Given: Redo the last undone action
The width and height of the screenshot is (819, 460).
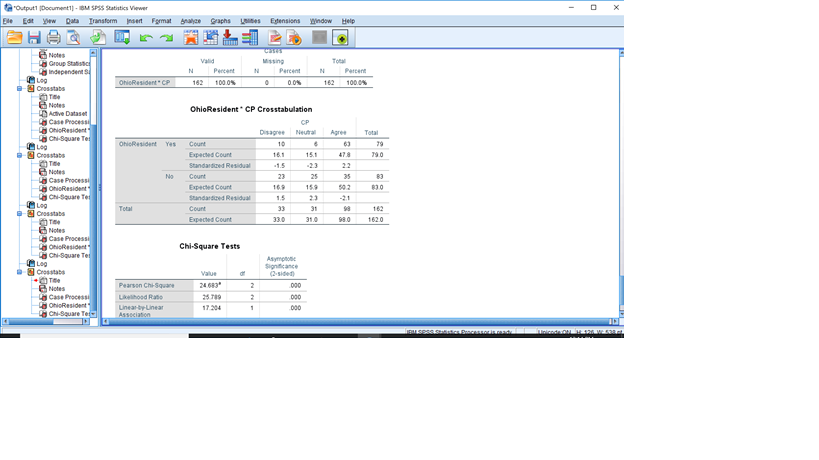Looking at the screenshot, I should point(166,38).
